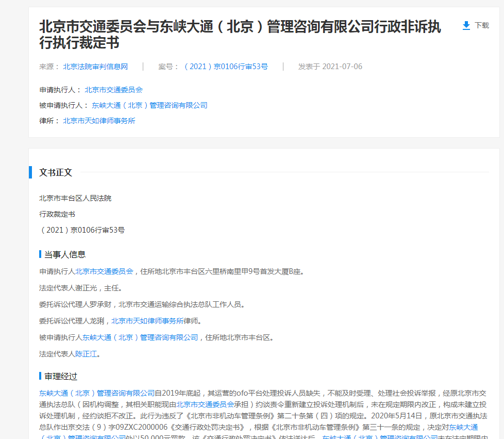Click publish date text 发表于 2021-07-06
This screenshot has width=504, height=439.
(330, 67)
